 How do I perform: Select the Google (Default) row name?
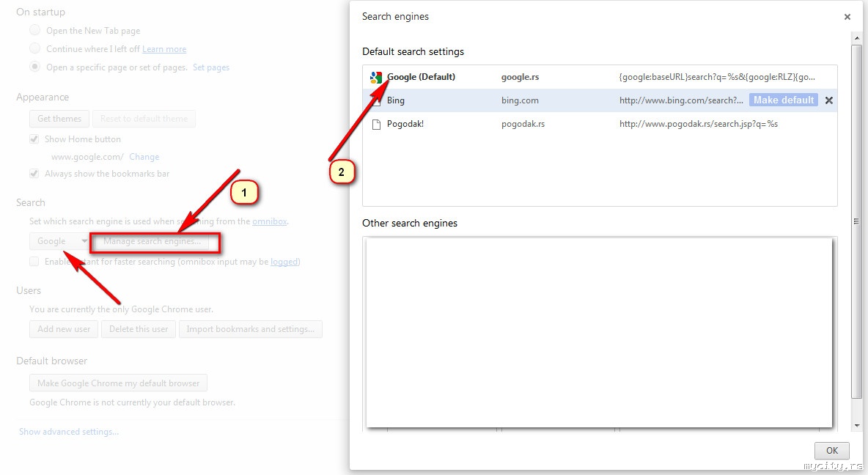tap(421, 77)
